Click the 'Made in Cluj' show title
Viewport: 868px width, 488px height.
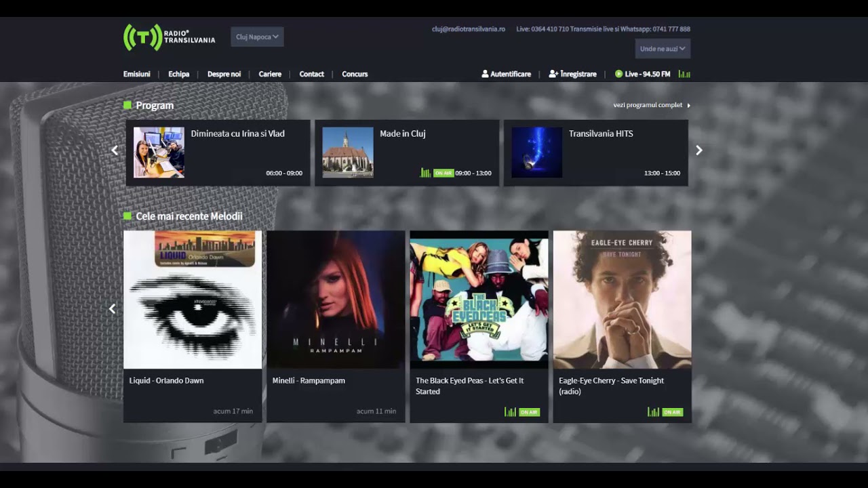[403, 134]
